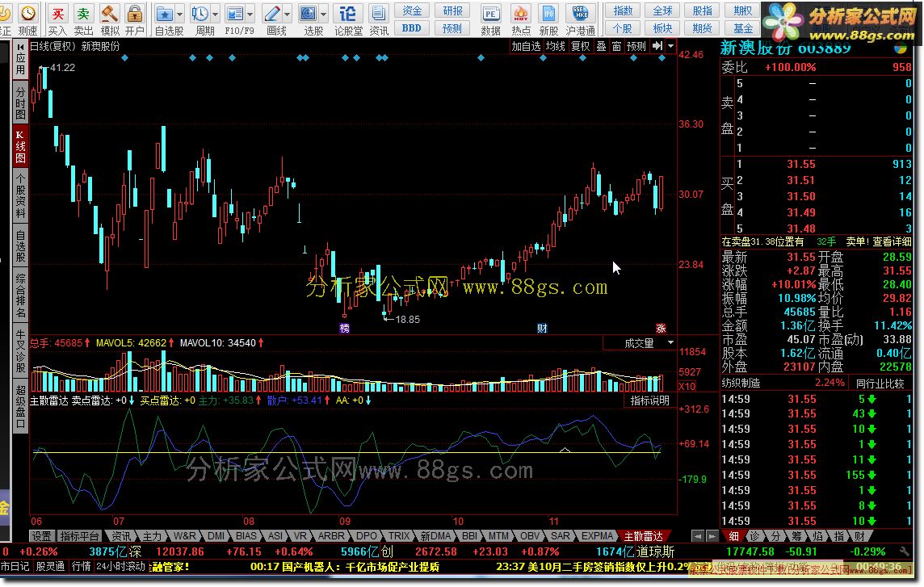Click the BBD button in toolbar
This screenshot has width=924, height=587.
[412, 27]
